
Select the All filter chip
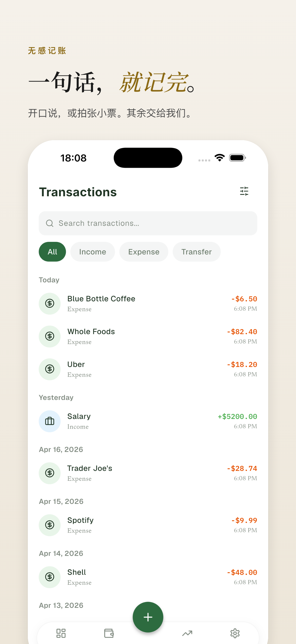pyautogui.click(x=52, y=252)
